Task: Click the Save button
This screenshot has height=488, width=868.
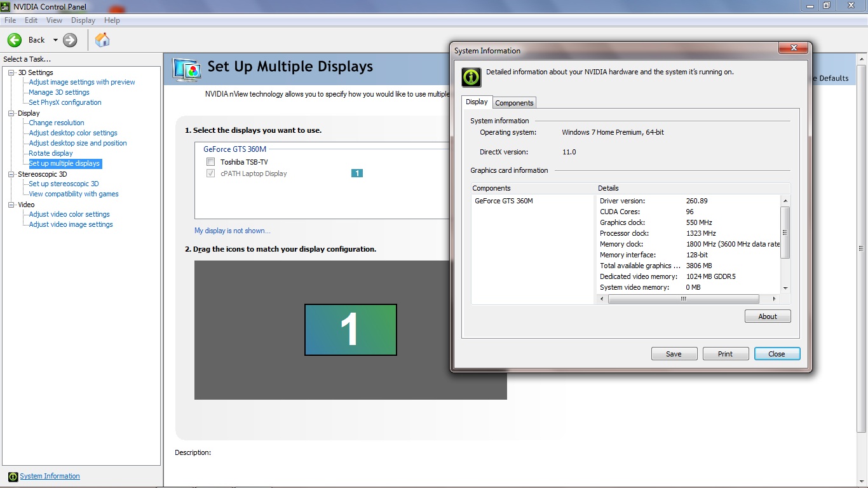Action: pos(674,354)
